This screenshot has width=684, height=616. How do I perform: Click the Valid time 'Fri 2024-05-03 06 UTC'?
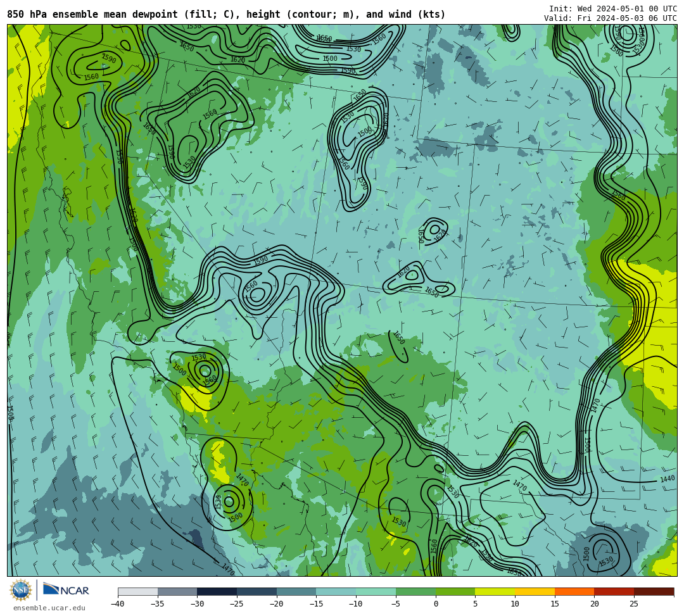[x=627, y=18]
